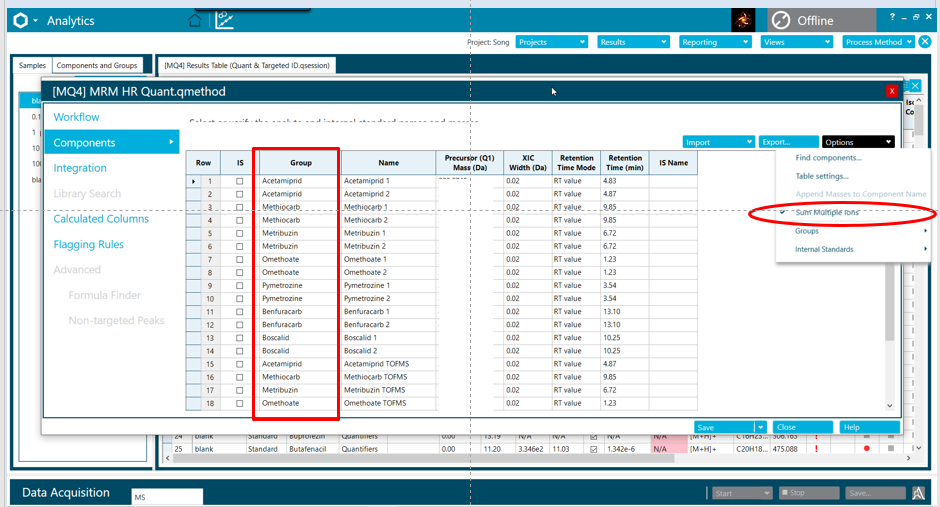The width and height of the screenshot is (940, 507).
Task: Select retention time cell 13.10 of Benfuracarb 1
Action: (x=625, y=312)
